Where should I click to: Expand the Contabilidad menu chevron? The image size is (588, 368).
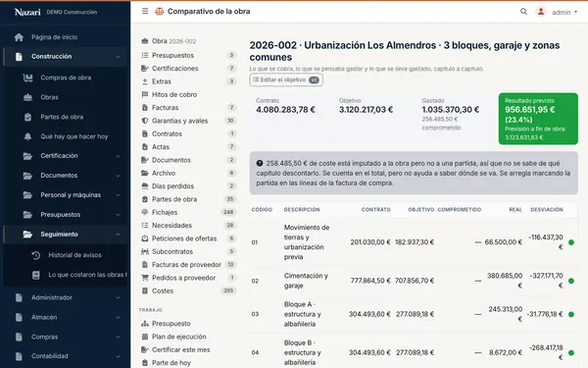(x=119, y=356)
